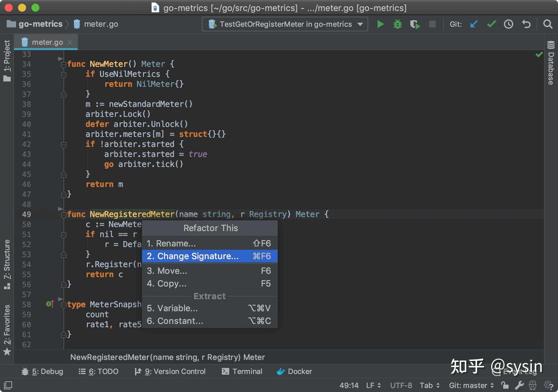The image size is (558, 392).
Task: Close the meter.go editor tab
Action: click(70, 42)
